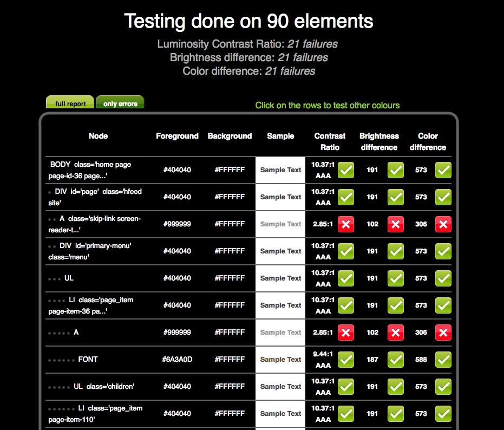Click the green contrast ratio checkmark in BODY row
Screen dimensions: 504x430
pos(346,170)
